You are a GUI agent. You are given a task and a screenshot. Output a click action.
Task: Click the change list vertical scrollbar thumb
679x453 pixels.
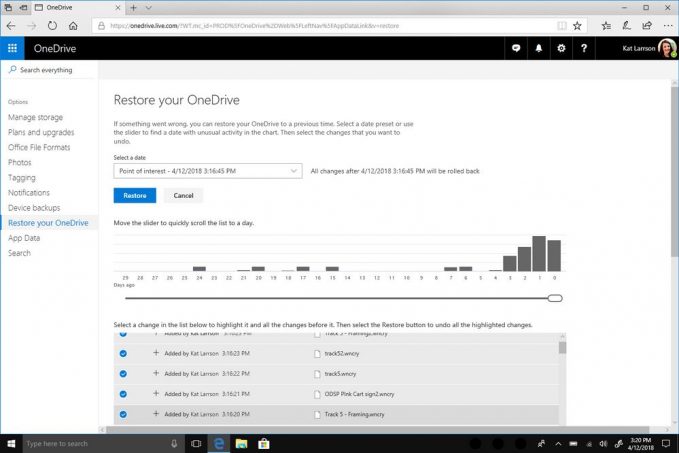point(562,348)
